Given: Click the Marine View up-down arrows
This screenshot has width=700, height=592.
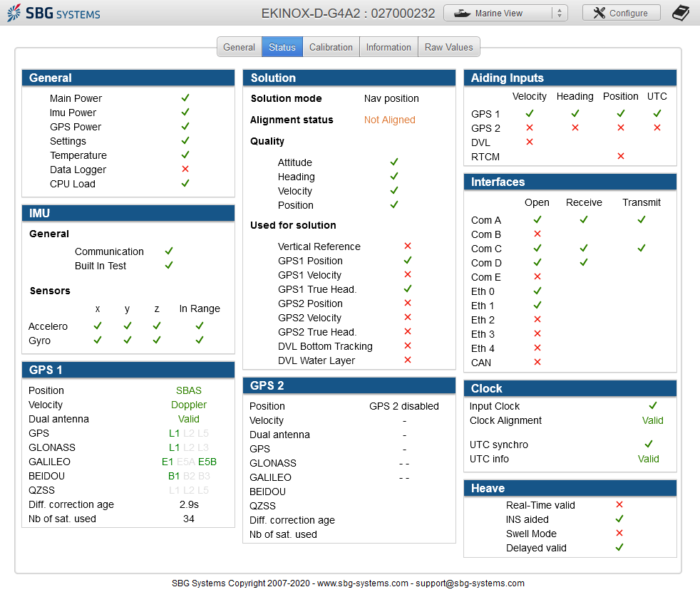Looking at the screenshot, I should [x=560, y=14].
